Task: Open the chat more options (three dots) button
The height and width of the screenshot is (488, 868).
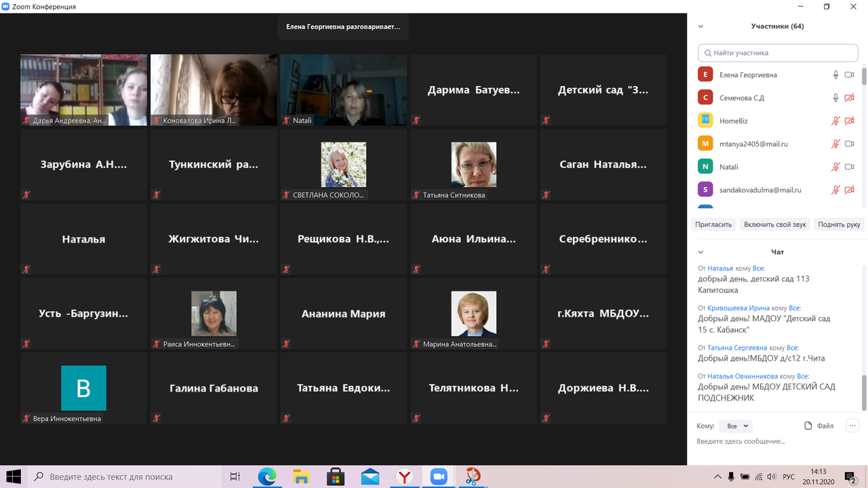Action: pyautogui.click(x=852, y=426)
